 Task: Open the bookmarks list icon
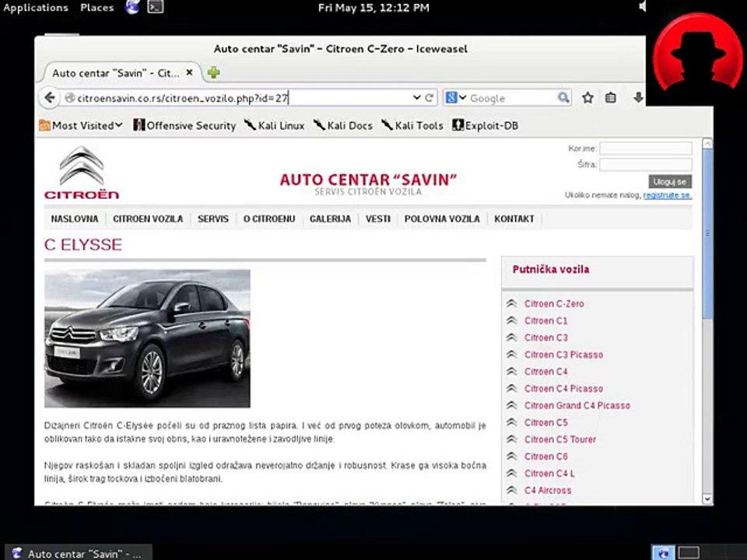610,98
